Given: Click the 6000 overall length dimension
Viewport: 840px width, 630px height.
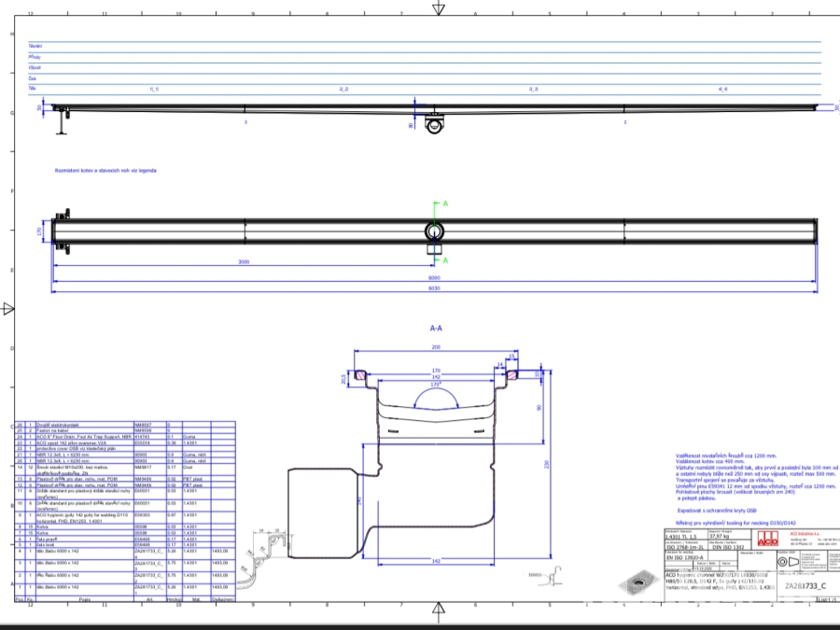Looking at the screenshot, I should (434, 277).
